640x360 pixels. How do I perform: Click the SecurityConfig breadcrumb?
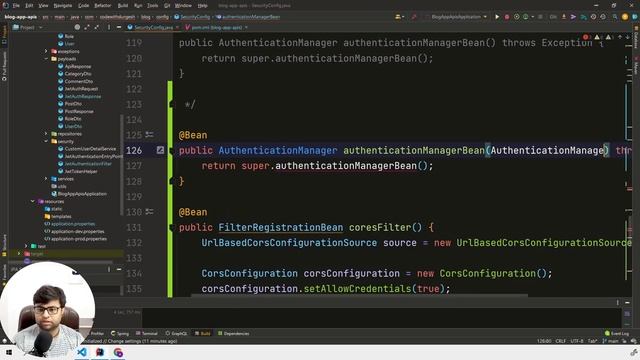pos(192,17)
